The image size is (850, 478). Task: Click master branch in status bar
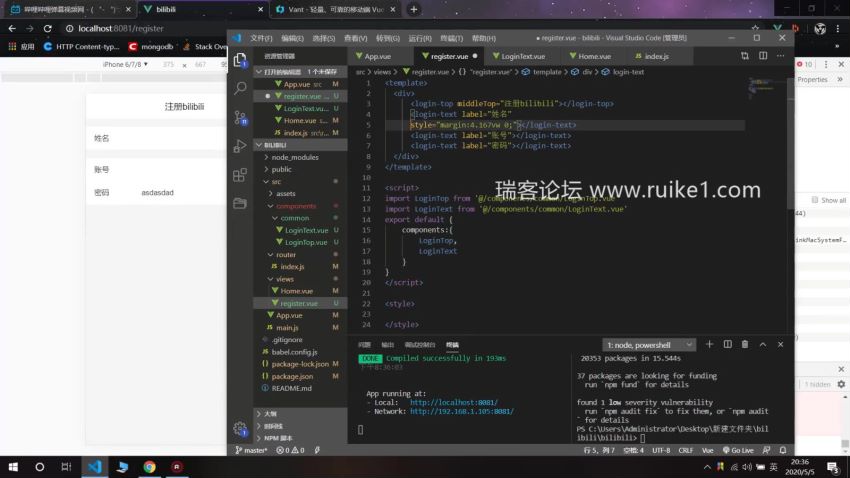coord(252,450)
